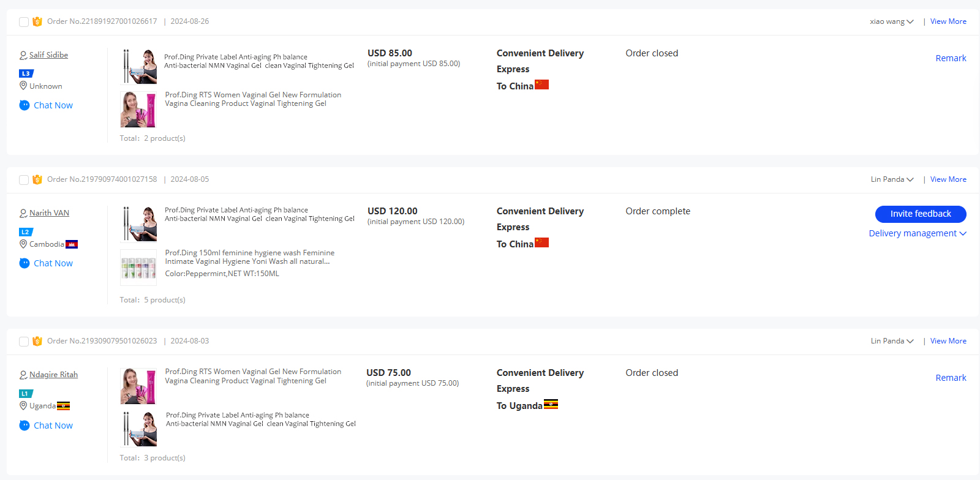Click the feminine hygiene wash product thumbnail

138,268
